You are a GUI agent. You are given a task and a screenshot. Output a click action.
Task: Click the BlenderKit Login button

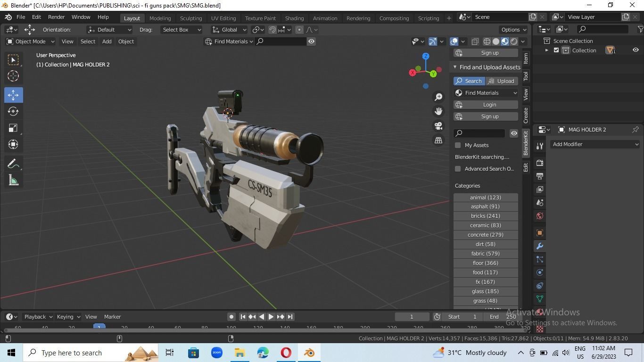coord(486,105)
